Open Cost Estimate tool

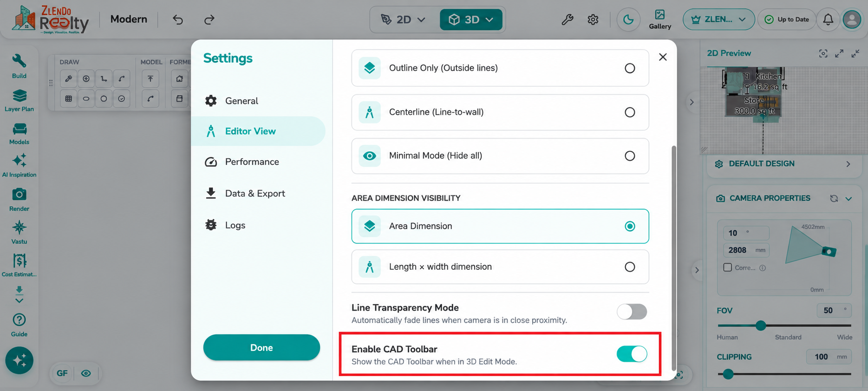tap(19, 266)
